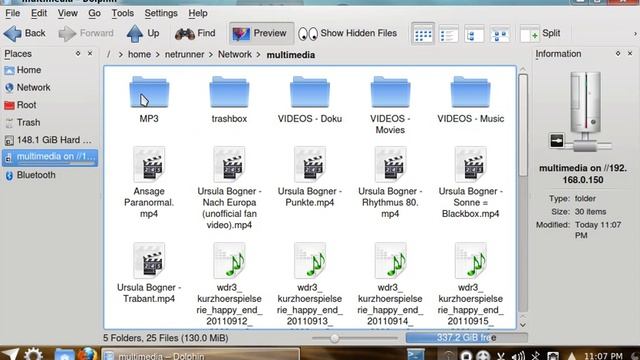Select wdr3 happy_end 20110914 audio file

[x=390, y=284]
